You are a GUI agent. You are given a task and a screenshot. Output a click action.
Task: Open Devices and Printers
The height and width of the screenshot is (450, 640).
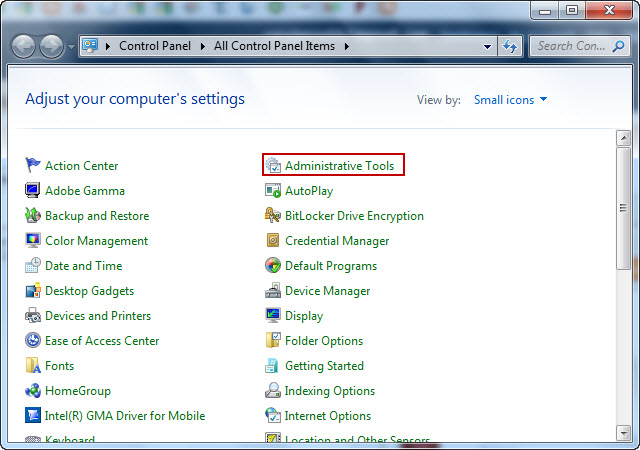(98, 316)
